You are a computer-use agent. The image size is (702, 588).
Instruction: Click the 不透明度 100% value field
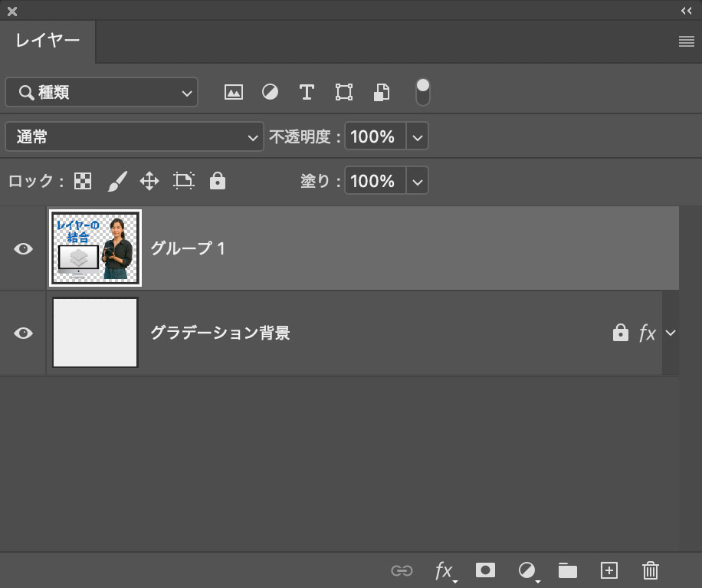pos(376,136)
